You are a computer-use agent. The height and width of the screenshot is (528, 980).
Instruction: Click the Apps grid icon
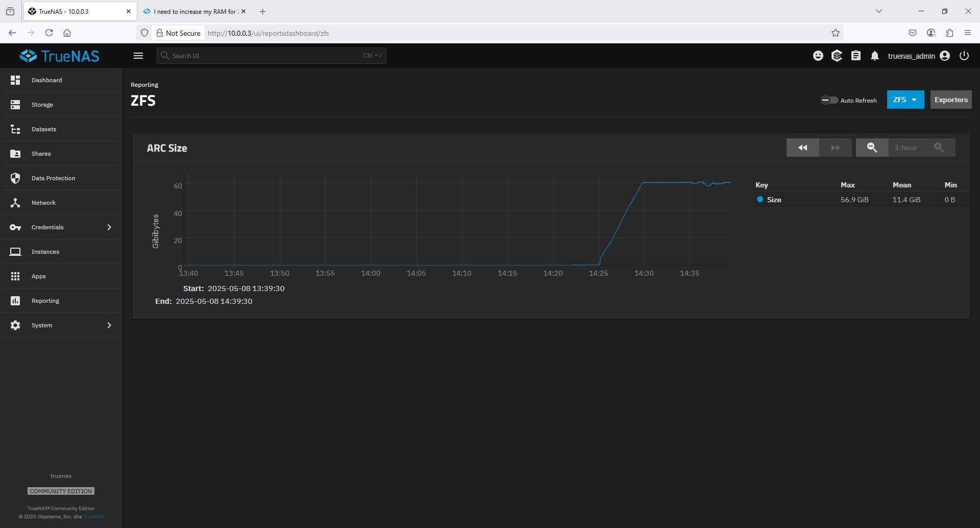[x=15, y=276]
